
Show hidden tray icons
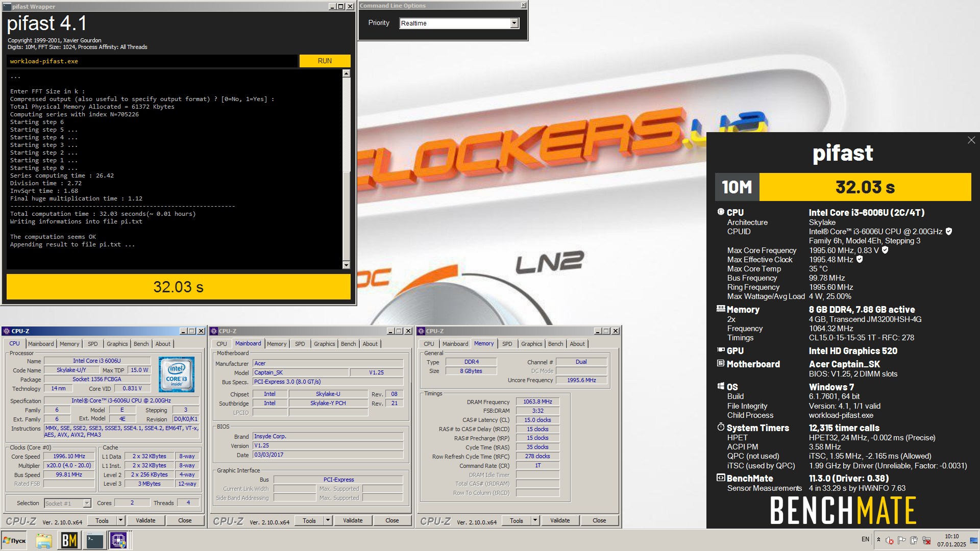[x=878, y=539]
